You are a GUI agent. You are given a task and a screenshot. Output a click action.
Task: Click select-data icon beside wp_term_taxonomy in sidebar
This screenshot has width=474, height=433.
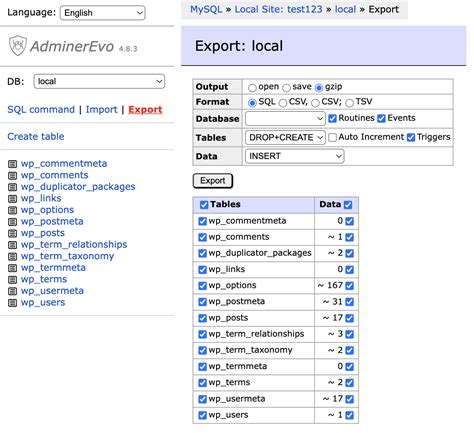click(x=12, y=257)
